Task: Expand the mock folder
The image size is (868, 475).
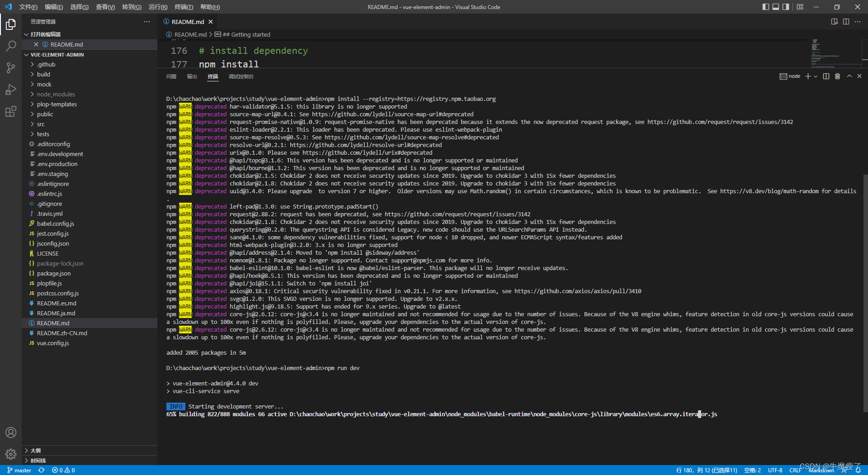Action: click(x=90, y=84)
